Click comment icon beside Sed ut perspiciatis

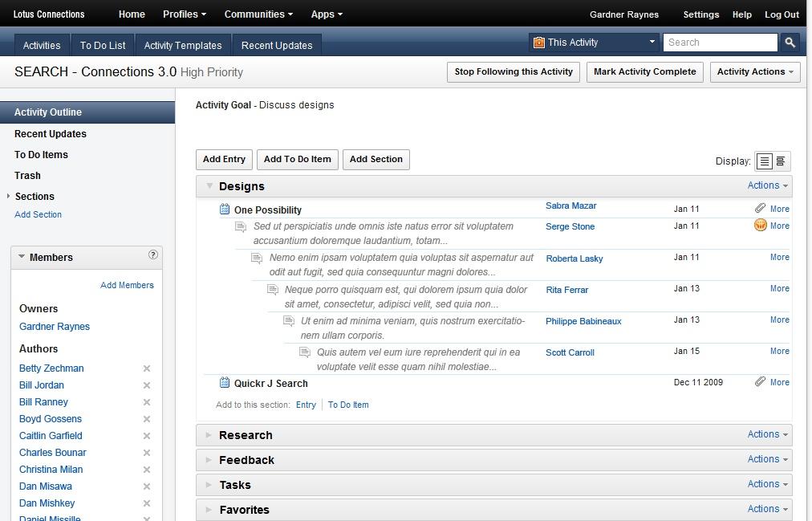point(241,227)
